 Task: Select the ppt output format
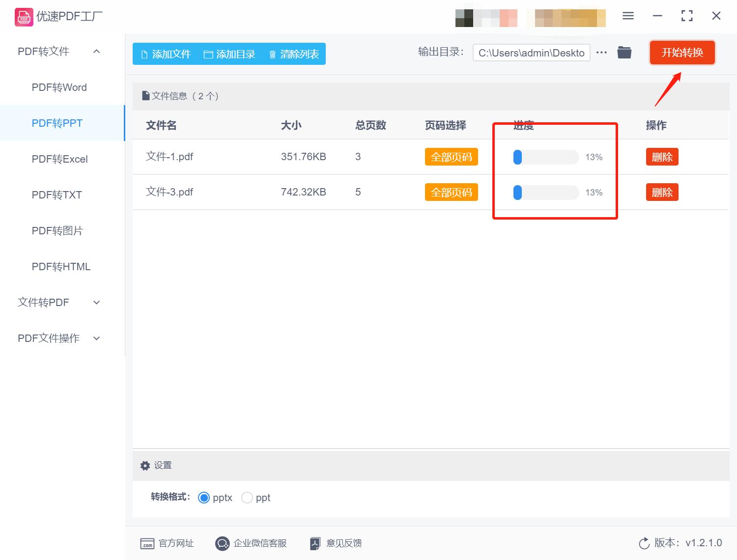247,498
